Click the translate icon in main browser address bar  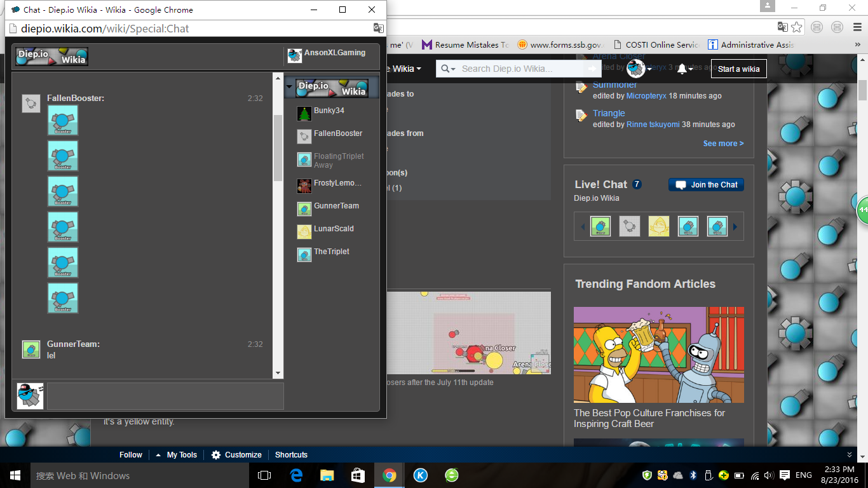pyautogui.click(x=783, y=27)
